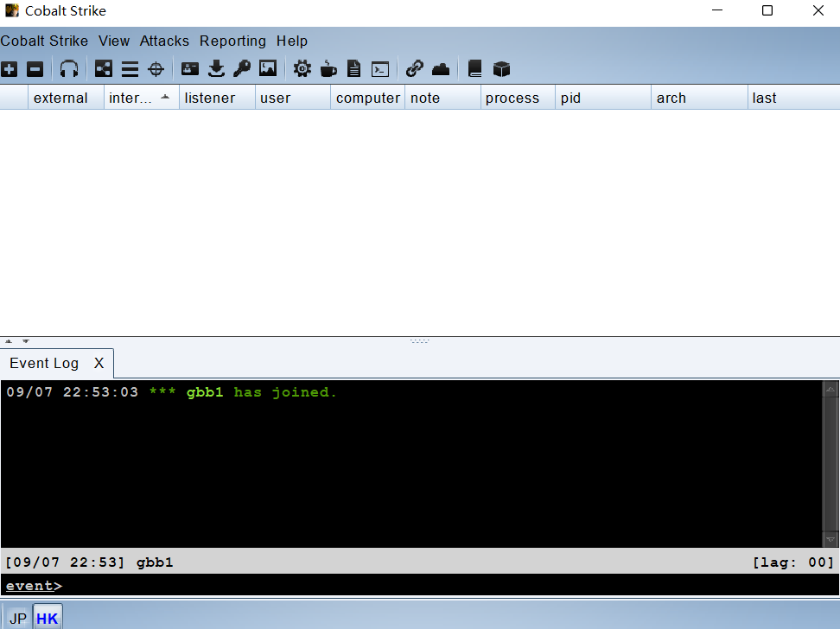Click the cloud icon to manage web server
Viewport: 840px width, 629px height.
441,69
